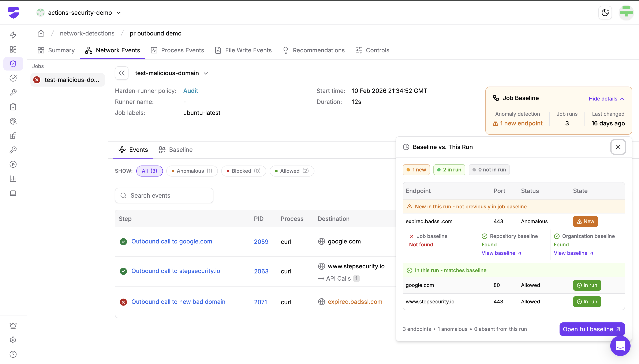
Task: Collapse jobs panel with double chevron
Action: coord(122,73)
